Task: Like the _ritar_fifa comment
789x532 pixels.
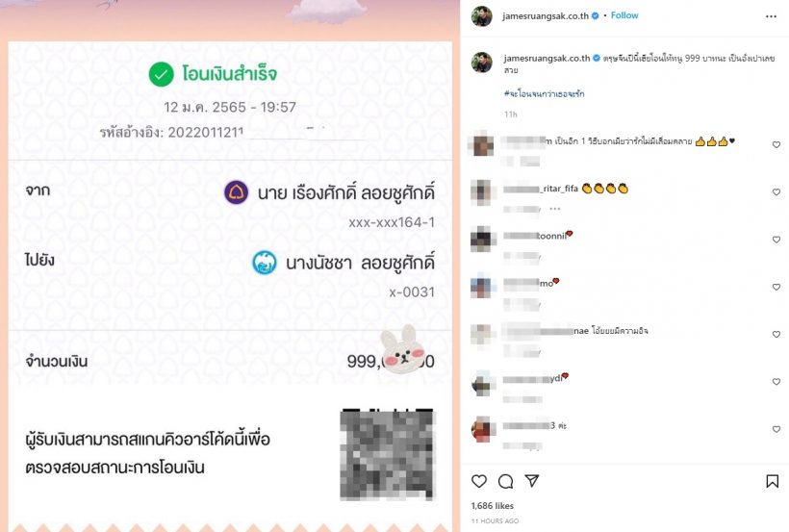Action: [x=776, y=192]
